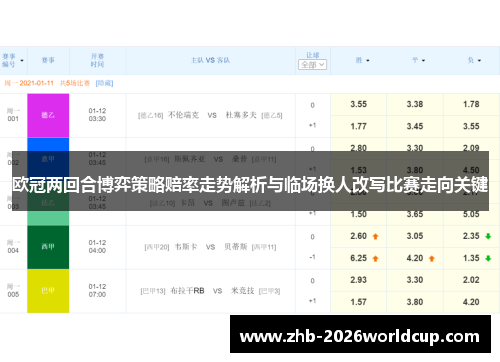Click kickoff time 01-12 07:00
Viewport: 500px width, 362px height.
(97, 290)
